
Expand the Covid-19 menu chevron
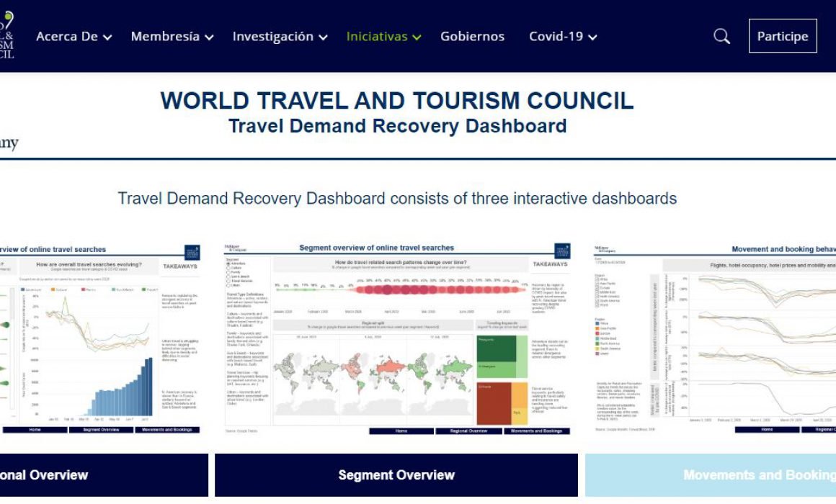click(x=592, y=37)
